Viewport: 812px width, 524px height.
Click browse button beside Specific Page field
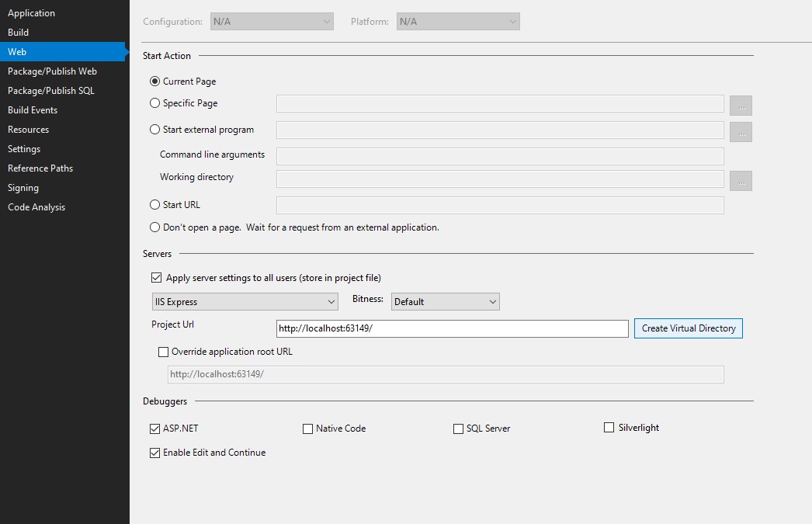click(x=741, y=105)
